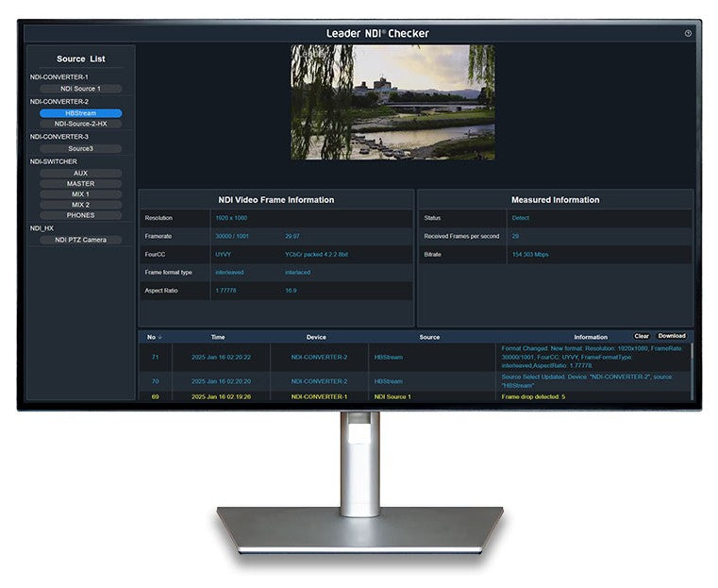The height and width of the screenshot is (588, 718).
Task: Select NDI Source 1 under NDI-CONVERTER-1
Action: tap(80, 89)
